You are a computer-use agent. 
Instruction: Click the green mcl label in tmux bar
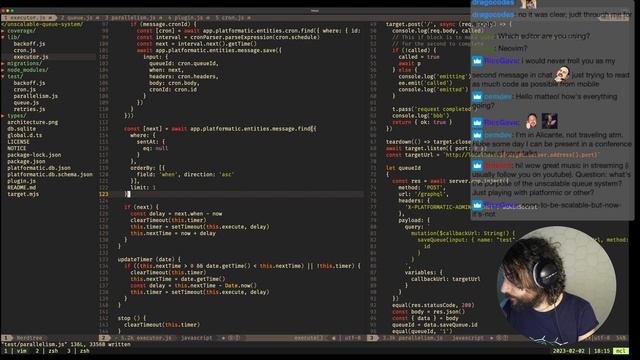(x=620, y=351)
